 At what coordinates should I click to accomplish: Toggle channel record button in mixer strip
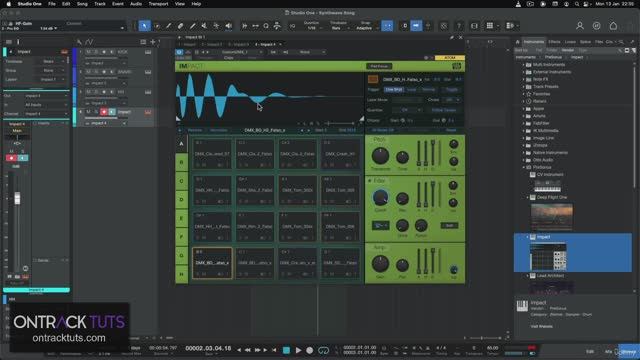coord(11,158)
